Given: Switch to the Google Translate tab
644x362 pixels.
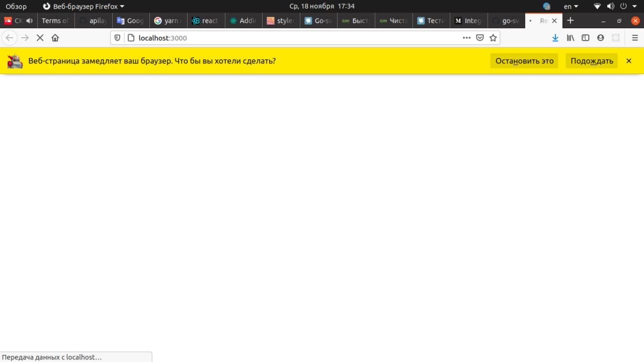Looking at the screenshot, I should pyautogui.click(x=131, y=21).
